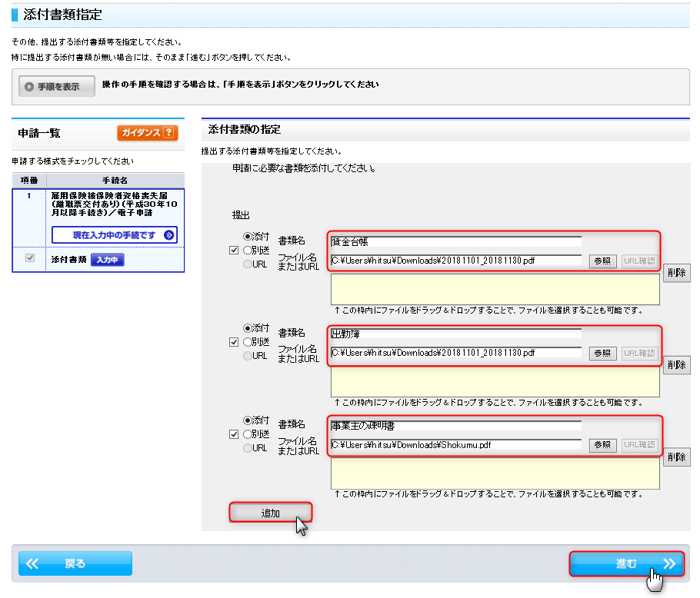Screen dimensions: 700x598
Task: Delete the 賃金台帳 attachment row
Action: (677, 273)
